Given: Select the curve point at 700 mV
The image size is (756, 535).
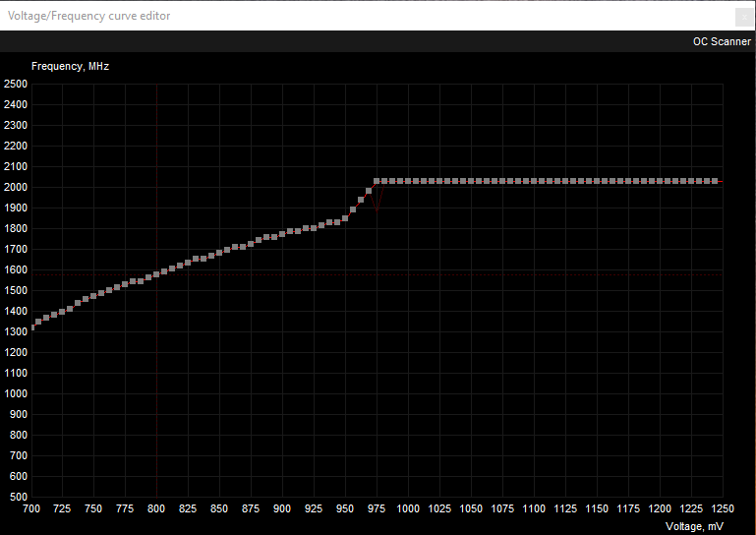Looking at the screenshot, I should pyautogui.click(x=31, y=327).
